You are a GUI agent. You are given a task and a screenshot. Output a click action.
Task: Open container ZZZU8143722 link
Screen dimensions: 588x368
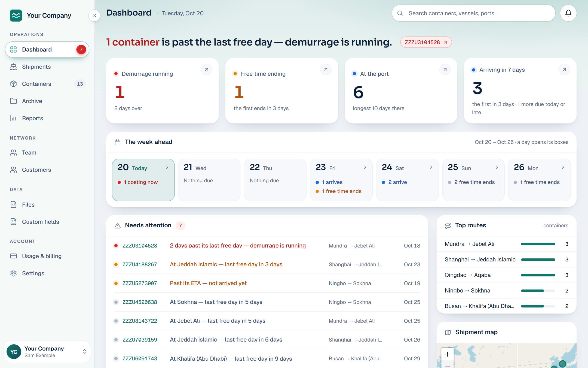[x=140, y=321]
